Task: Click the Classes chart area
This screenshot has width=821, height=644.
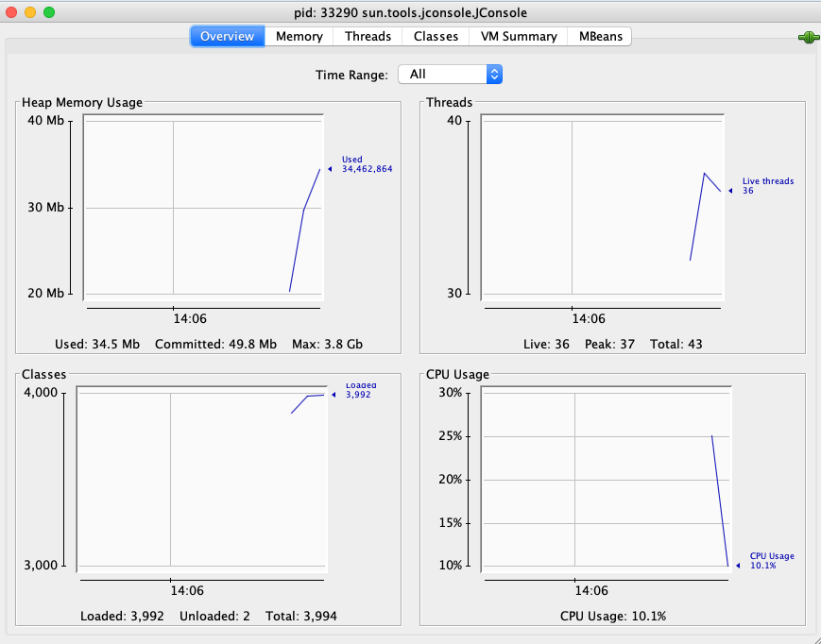Action: 200,478
